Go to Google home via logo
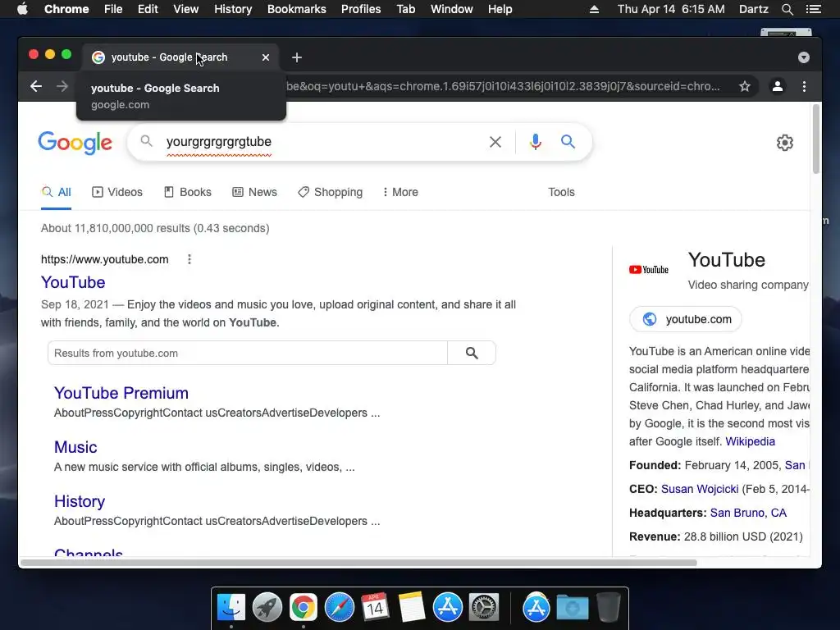Image resolution: width=840 pixels, height=630 pixels. coord(75,143)
